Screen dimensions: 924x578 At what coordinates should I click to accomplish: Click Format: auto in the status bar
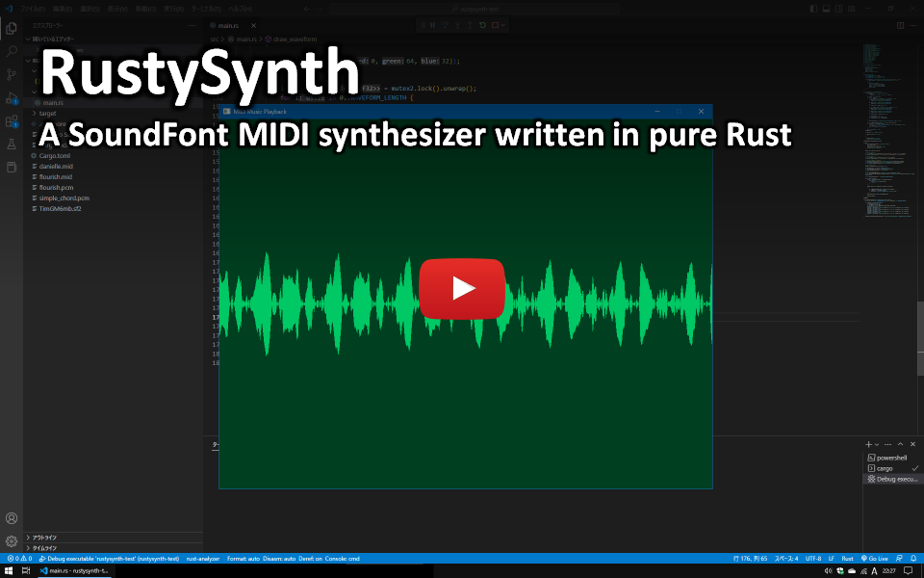pos(244,559)
